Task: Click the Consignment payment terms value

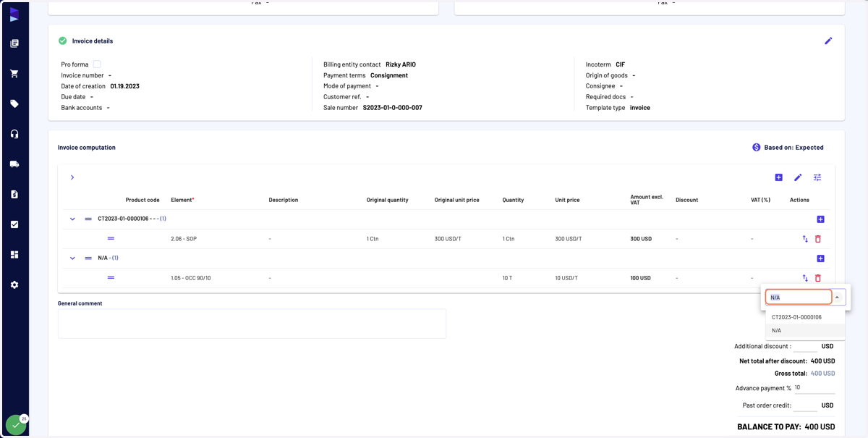Action: point(389,75)
